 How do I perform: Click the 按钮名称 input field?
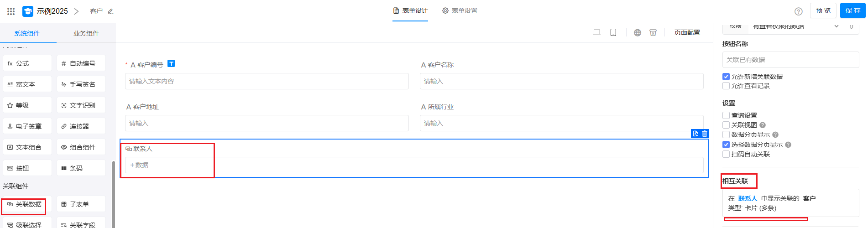pos(790,60)
